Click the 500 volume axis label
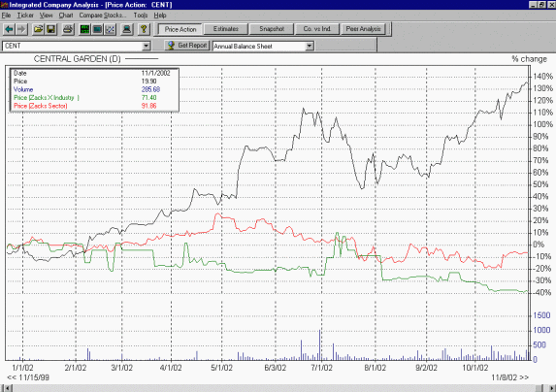Viewport: 556px width, 392px height. (x=540, y=344)
